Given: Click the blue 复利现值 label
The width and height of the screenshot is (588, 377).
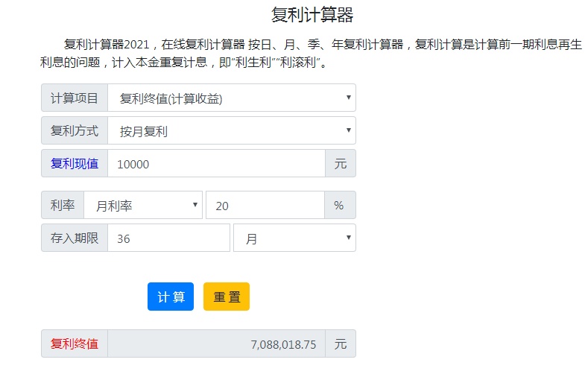Looking at the screenshot, I should click(75, 163).
